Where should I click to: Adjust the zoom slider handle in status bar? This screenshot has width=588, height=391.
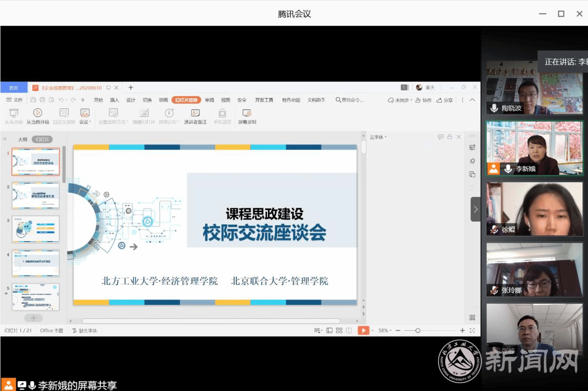pyautogui.click(x=417, y=331)
